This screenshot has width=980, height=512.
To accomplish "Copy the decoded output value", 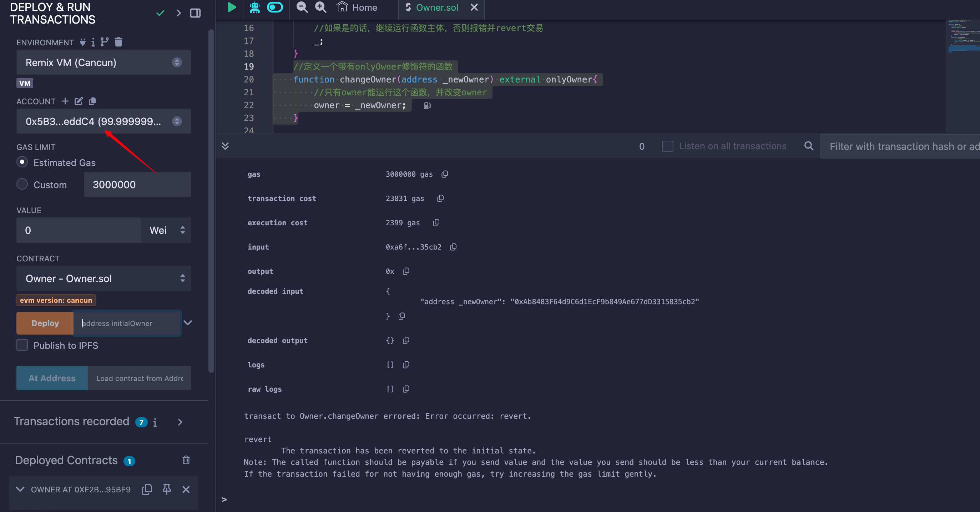I will click(406, 340).
